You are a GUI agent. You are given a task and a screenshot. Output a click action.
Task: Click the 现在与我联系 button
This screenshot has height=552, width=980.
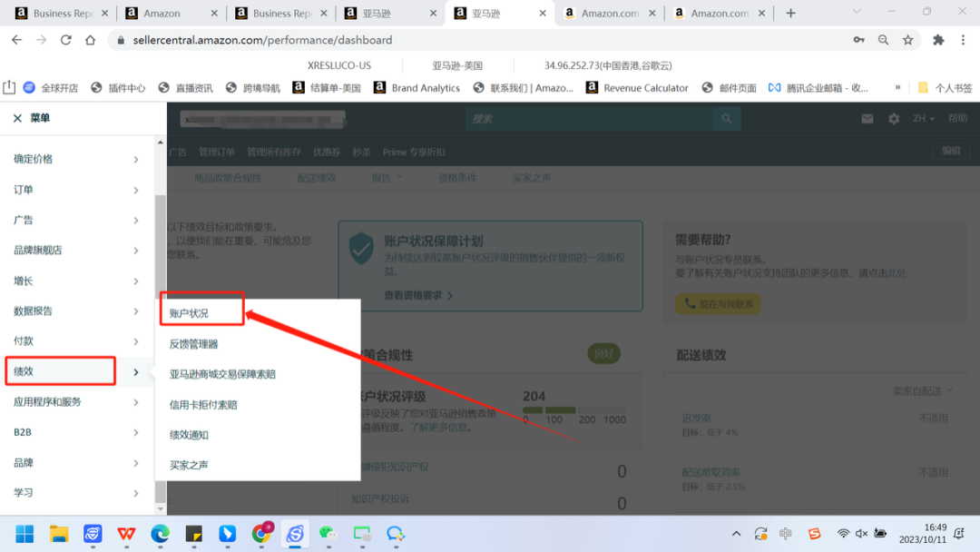[718, 304]
